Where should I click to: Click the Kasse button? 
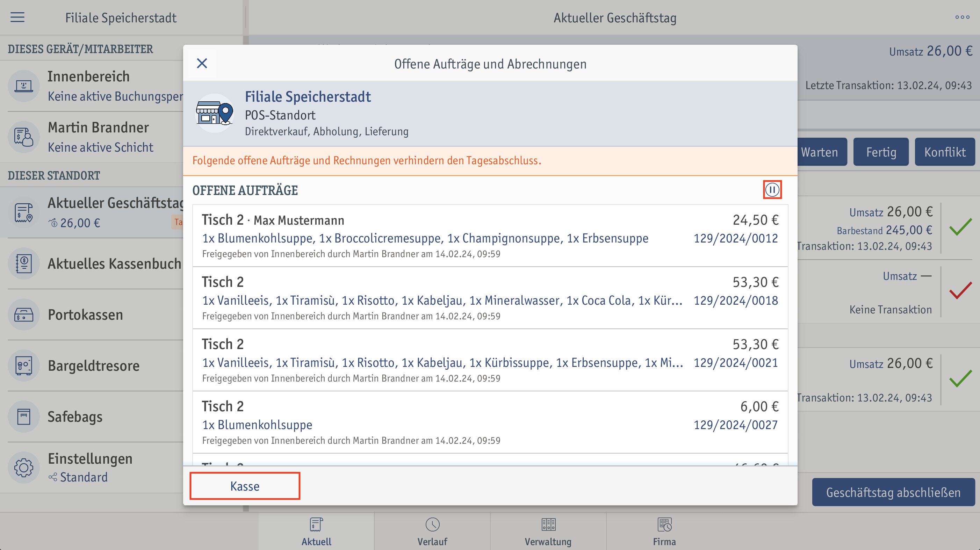pos(245,486)
